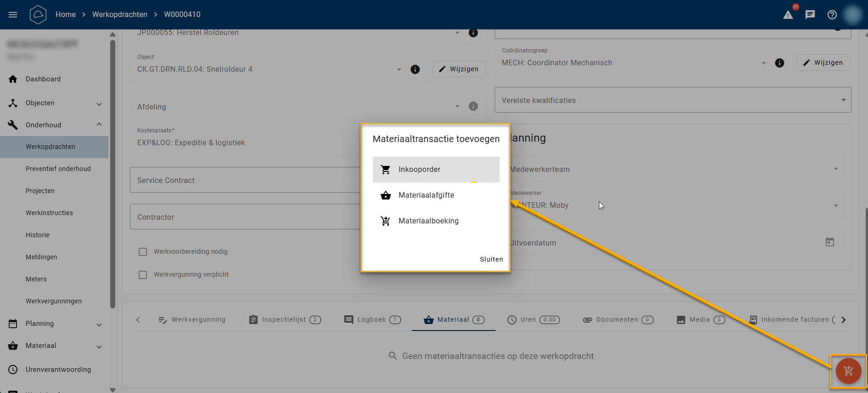
Task: Open the chat messages icon
Action: click(x=810, y=15)
